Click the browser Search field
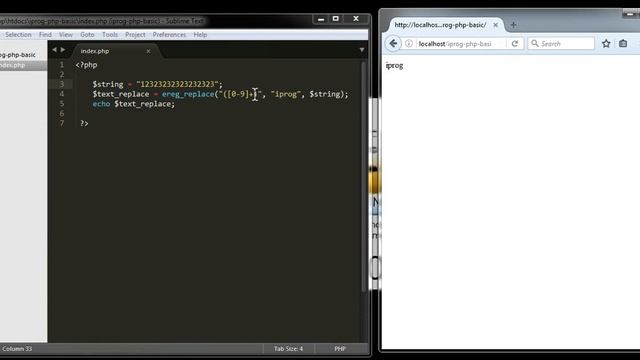Viewport: 640px width, 360px height. [561, 43]
